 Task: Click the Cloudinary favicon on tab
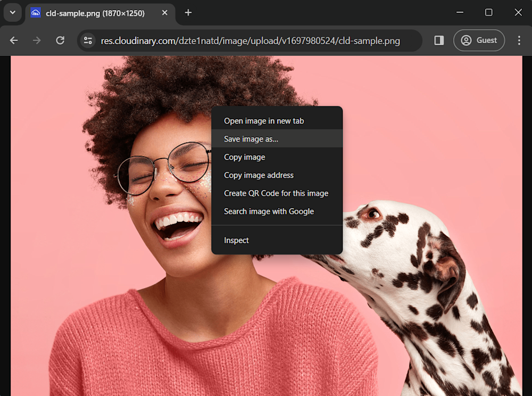click(x=36, y=13)
